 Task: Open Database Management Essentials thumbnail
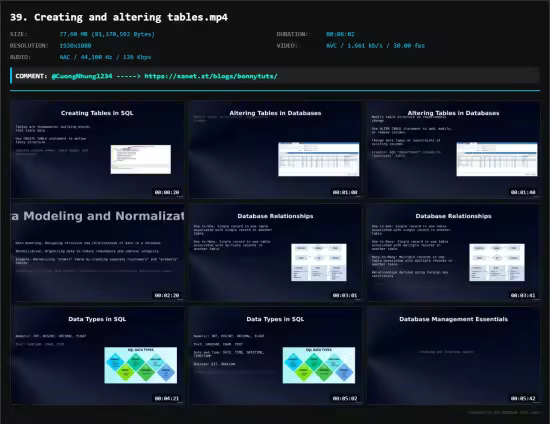454,356
